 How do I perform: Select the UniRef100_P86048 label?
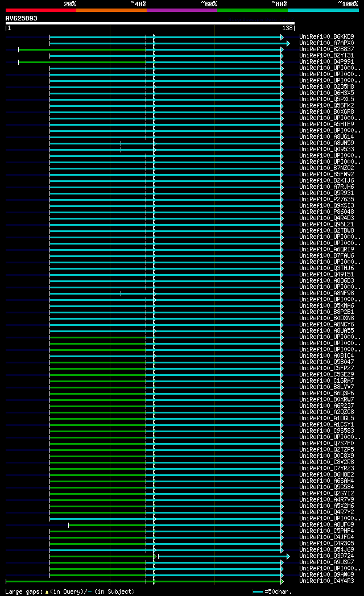(326, 212)
